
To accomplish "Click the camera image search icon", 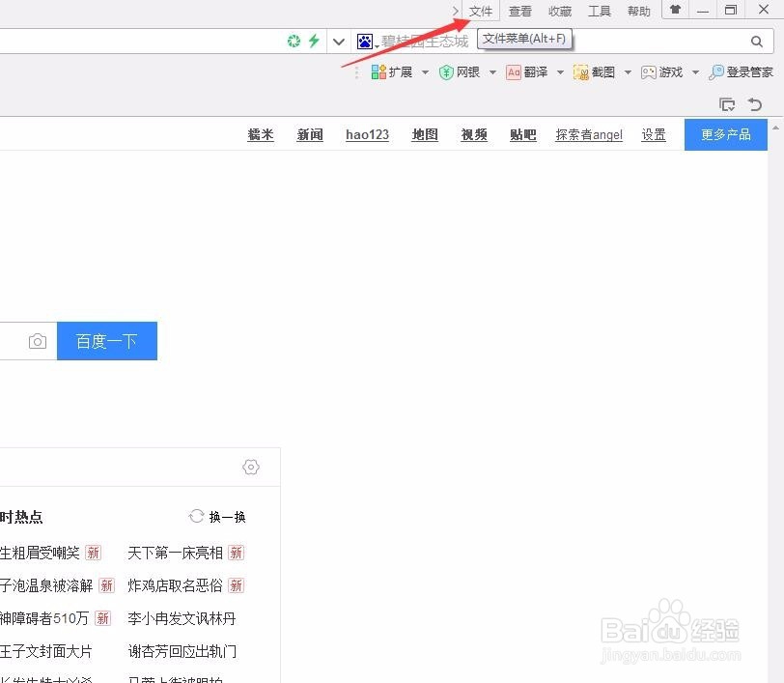I will pos(38,341).
